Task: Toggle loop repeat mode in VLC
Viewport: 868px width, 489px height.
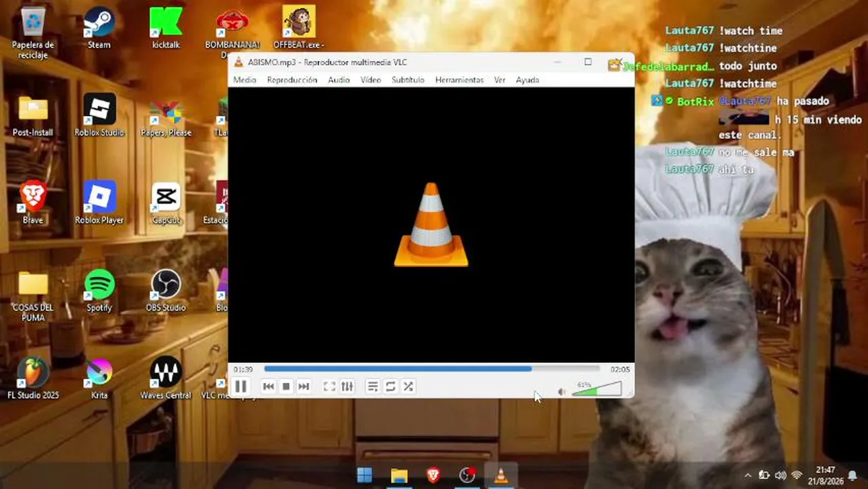Action: [x=391, y=386]
